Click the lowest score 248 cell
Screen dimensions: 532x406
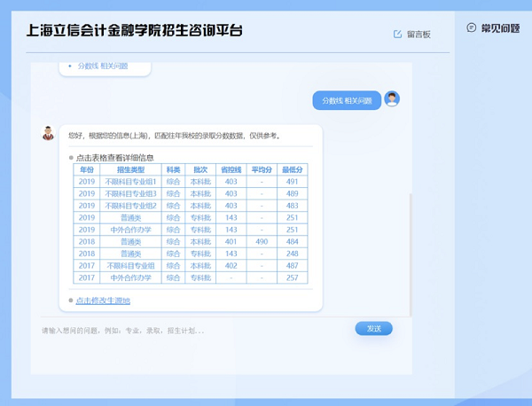[292, 254]
